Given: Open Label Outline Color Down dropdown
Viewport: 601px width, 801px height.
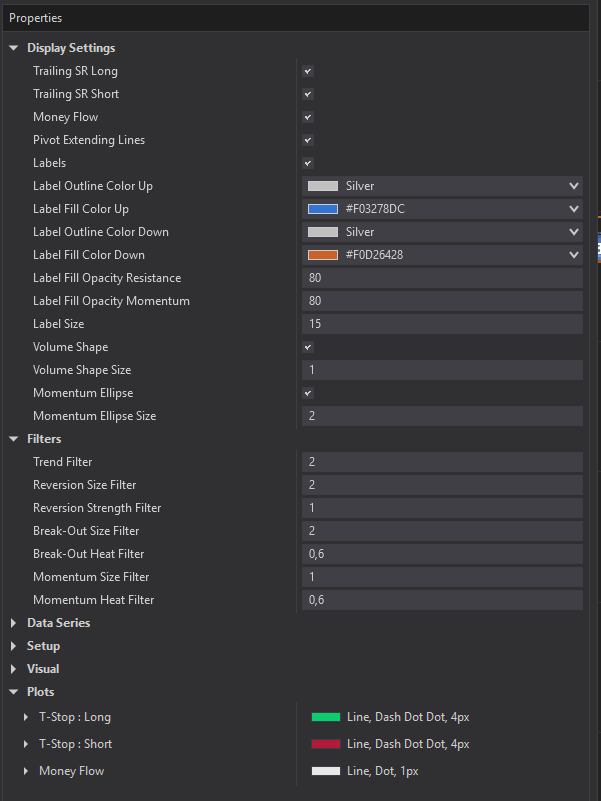Looking at the screenshot, I should tap(573, 232).
